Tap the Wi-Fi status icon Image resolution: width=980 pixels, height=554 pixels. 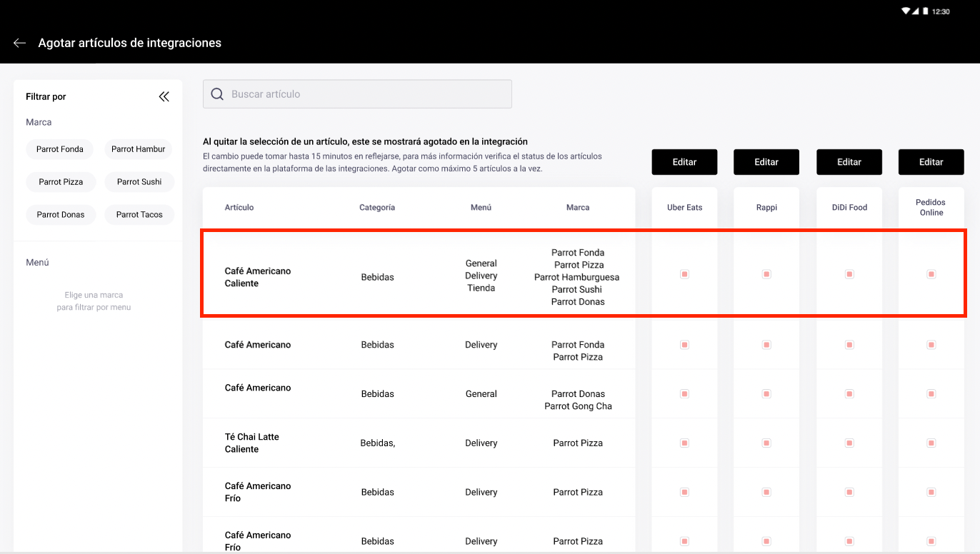[906, 11]
